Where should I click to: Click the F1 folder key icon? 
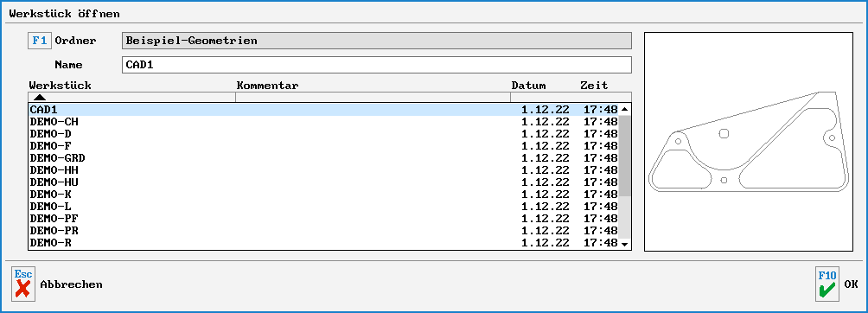coord(40,41)
